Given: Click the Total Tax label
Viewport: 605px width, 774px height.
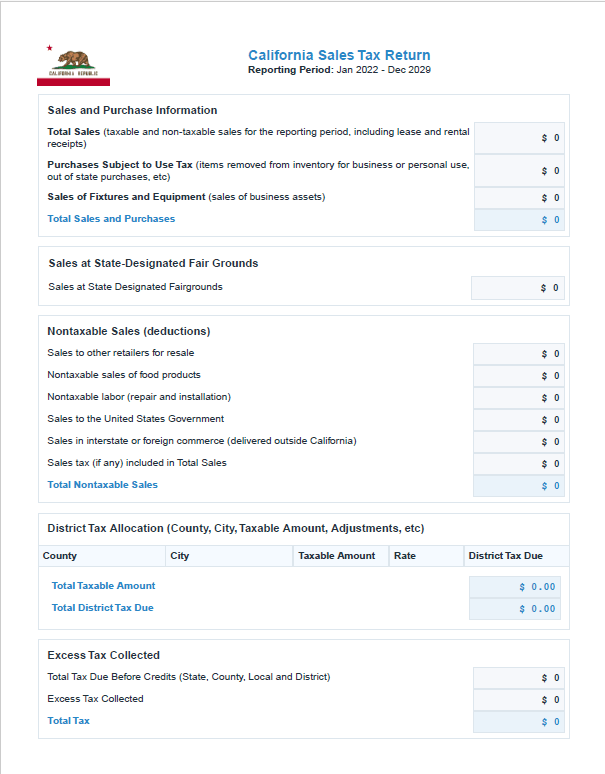Looking at the screenshot, I should (68, 721).
